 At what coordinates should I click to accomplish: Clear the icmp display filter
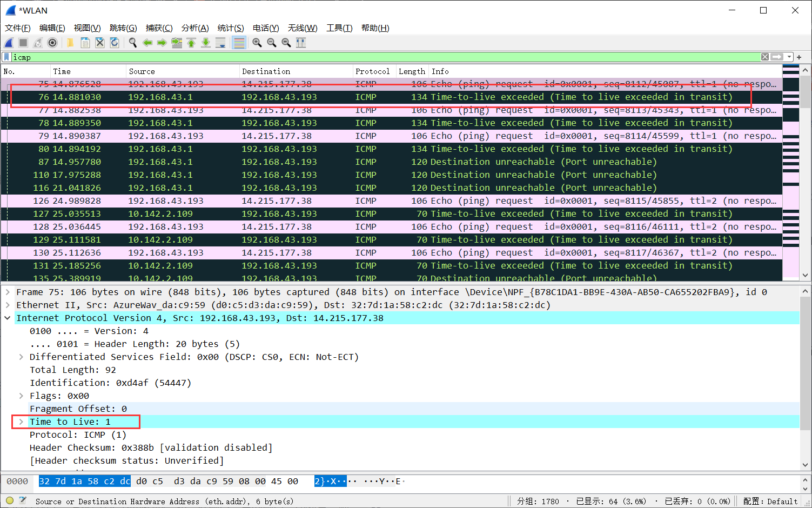[x=765, y=57]
